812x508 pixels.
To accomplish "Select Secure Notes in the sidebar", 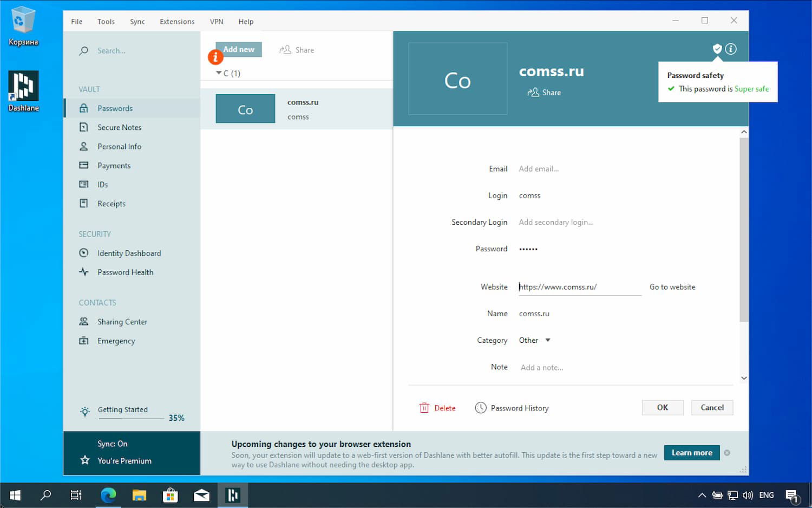I will 119,127.
